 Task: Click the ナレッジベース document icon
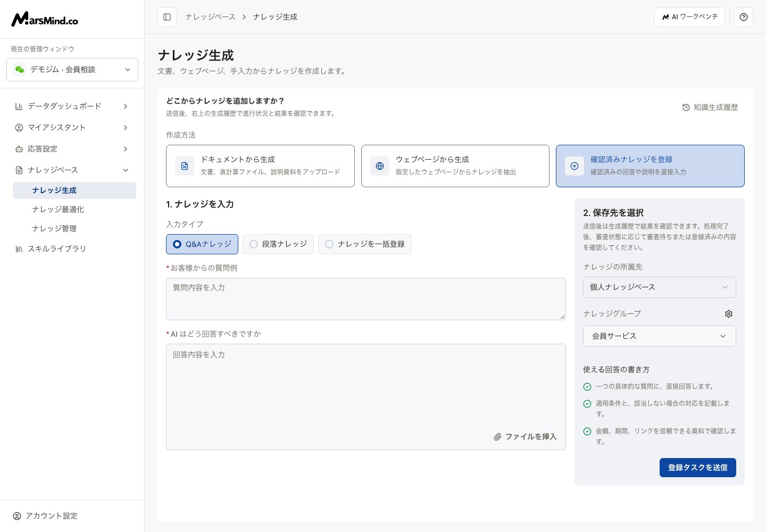click(19, 170)
